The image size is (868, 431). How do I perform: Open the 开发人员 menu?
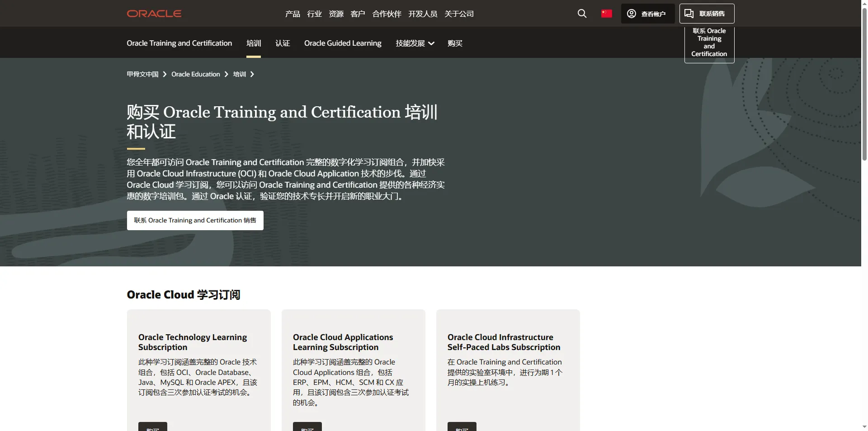(422, 14)
